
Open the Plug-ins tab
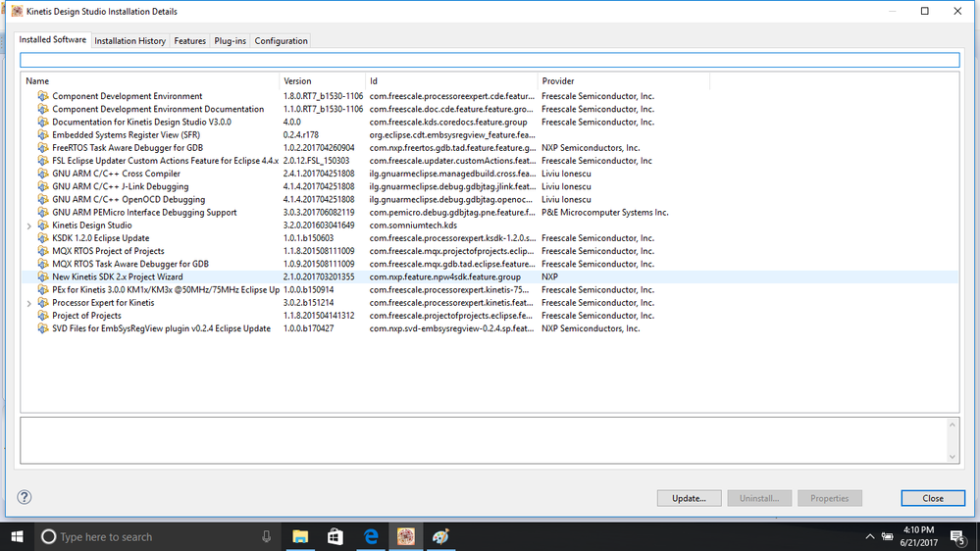230,40
